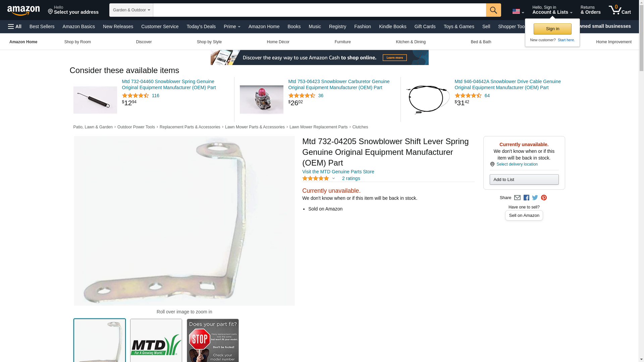Share product on Pinterest icon

coord(543,198)
